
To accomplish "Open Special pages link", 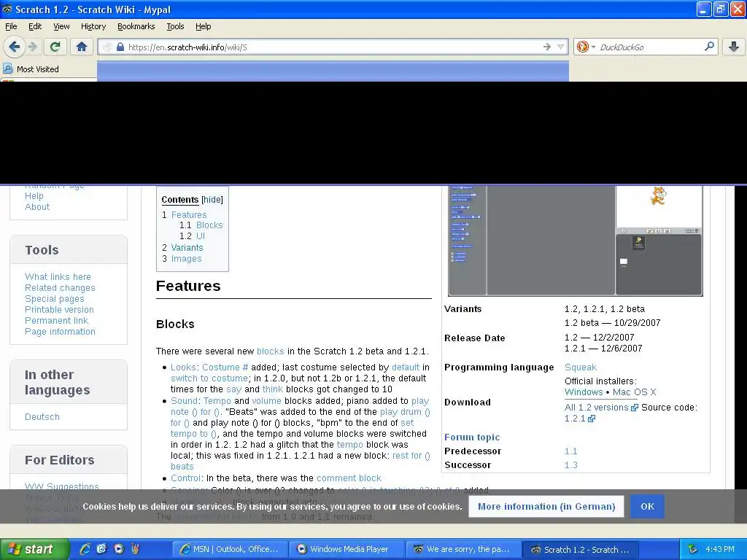I will 54,298.
